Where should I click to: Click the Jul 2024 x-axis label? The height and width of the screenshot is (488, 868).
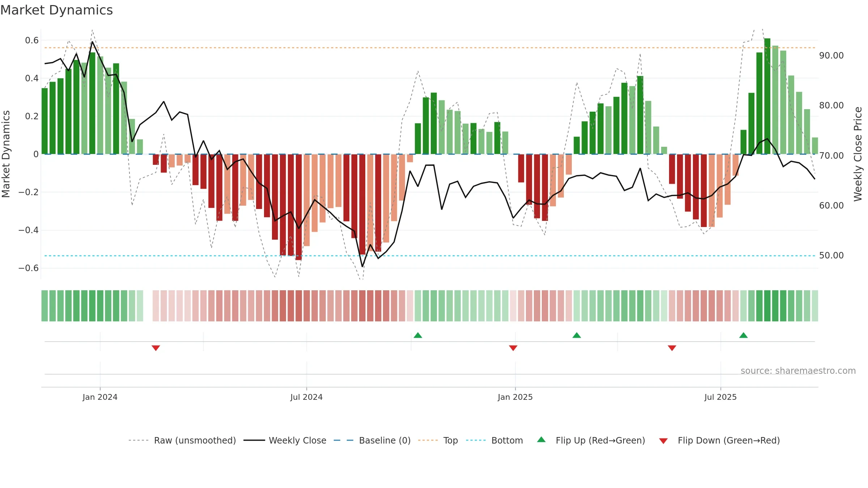point(306,397)
